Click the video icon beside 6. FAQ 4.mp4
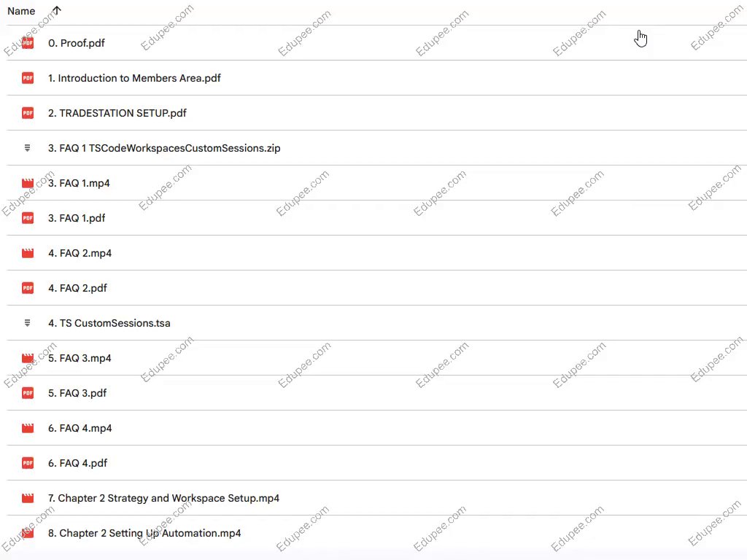This screenshot has height=560, width=747. click(x=28, y=428)
